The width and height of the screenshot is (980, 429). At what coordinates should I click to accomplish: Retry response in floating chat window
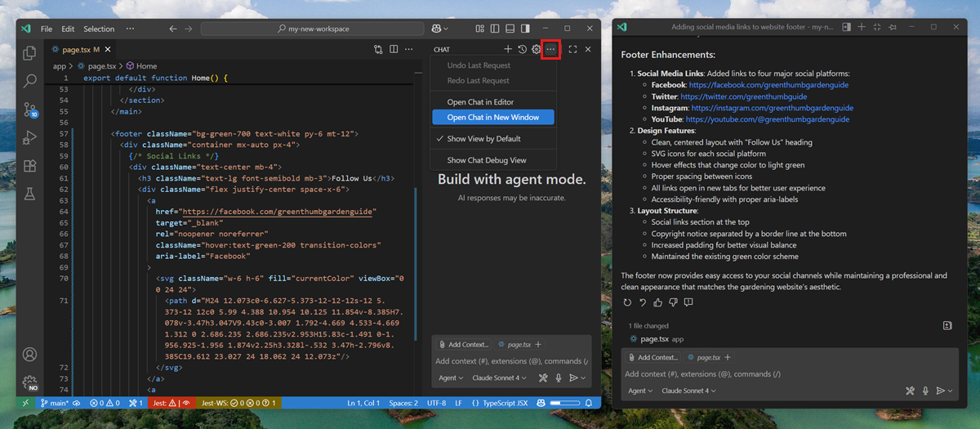point(627,302)
